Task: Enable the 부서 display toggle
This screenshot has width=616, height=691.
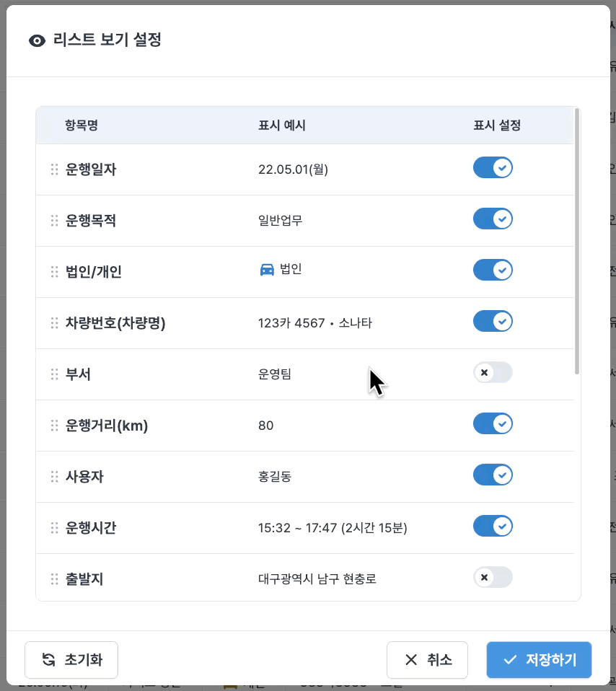Action: (x=493, y=372)
